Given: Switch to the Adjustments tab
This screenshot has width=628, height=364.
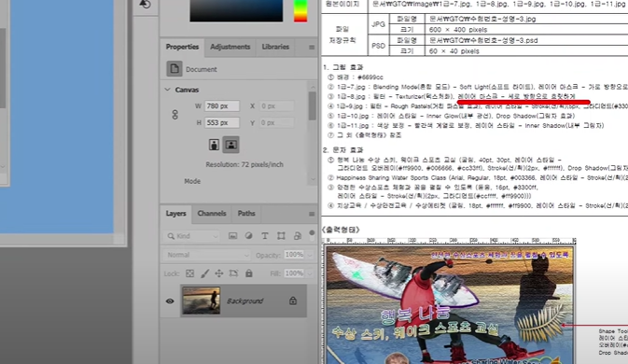Looking at the screenshot, I should click(x=230, y=47).
